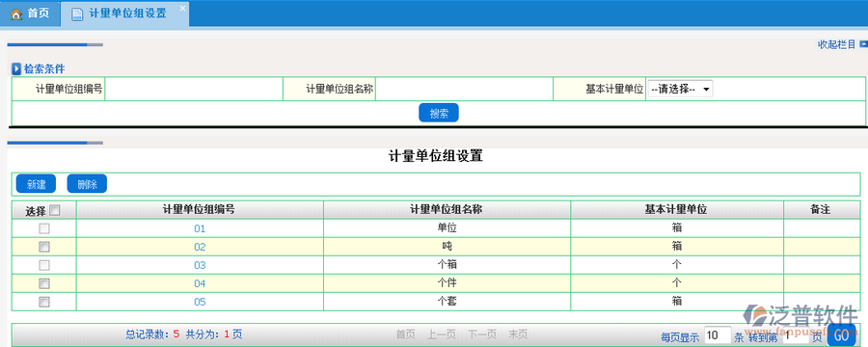Image resolution: width=868 pixels, height=347 pixels.
Task: Click the 新建 button
Action: pos(36,184)
